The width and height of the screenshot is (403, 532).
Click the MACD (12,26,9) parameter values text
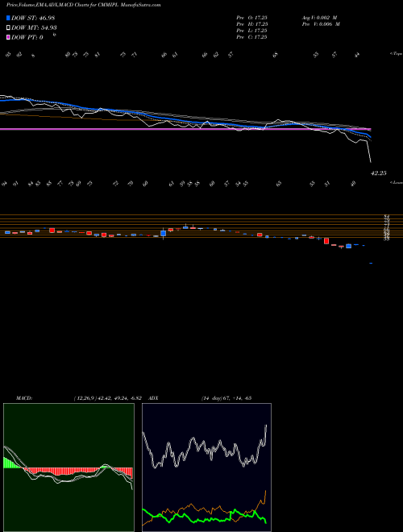(x=106, y=398)
